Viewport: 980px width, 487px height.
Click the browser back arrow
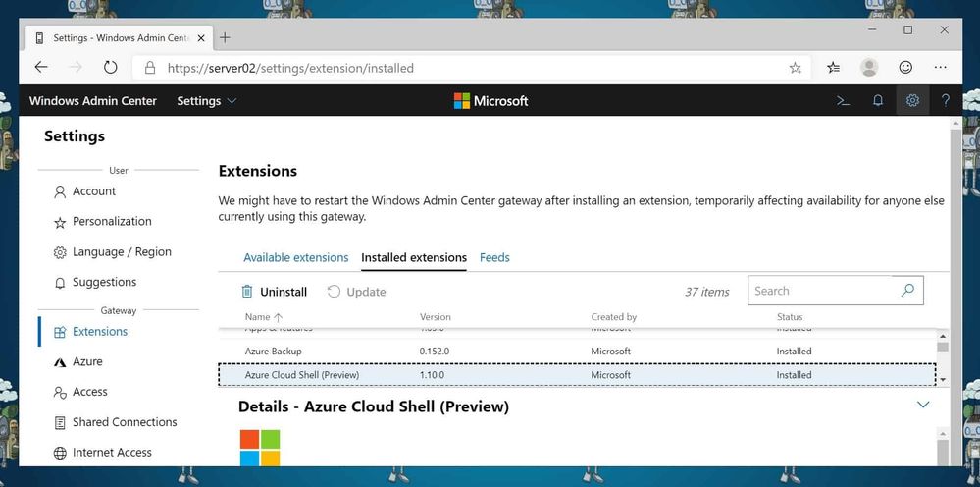point(41,68)
